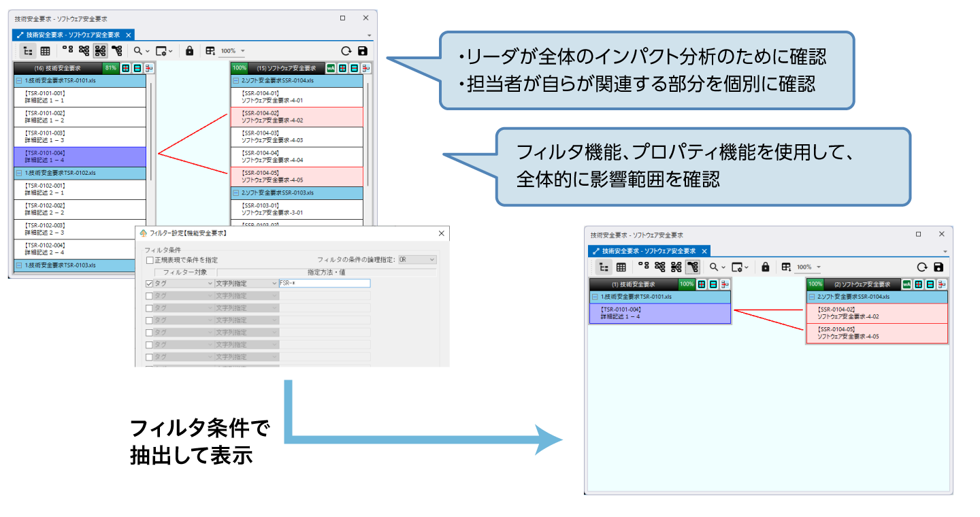Click the FSR-* filter value input field

pyautogui.click(x=323, y=283)
